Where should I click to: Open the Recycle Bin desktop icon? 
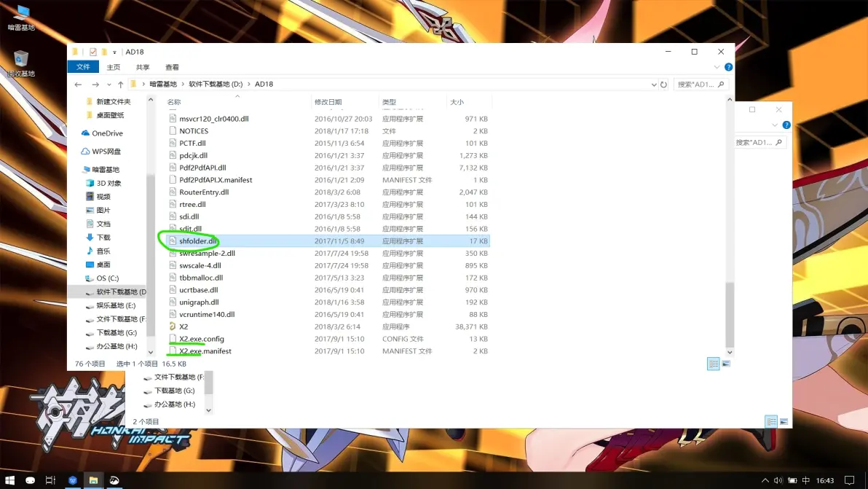point(21,63)
